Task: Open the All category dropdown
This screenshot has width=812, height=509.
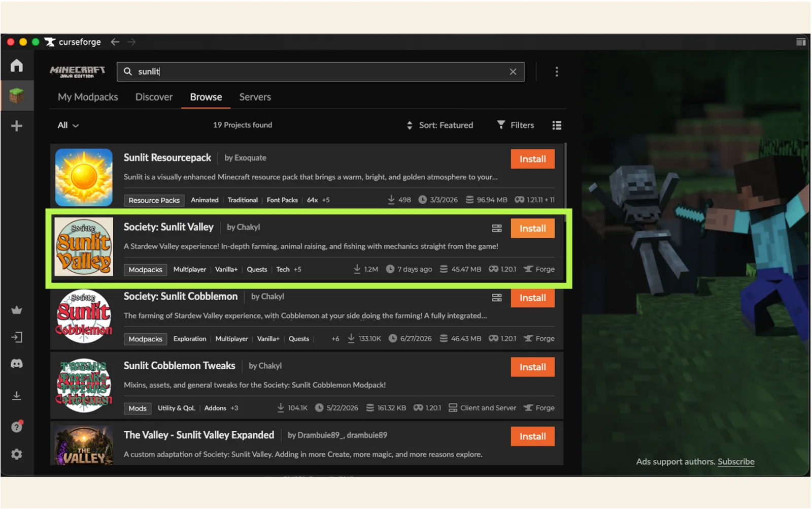Action: [x=68, y=125]
